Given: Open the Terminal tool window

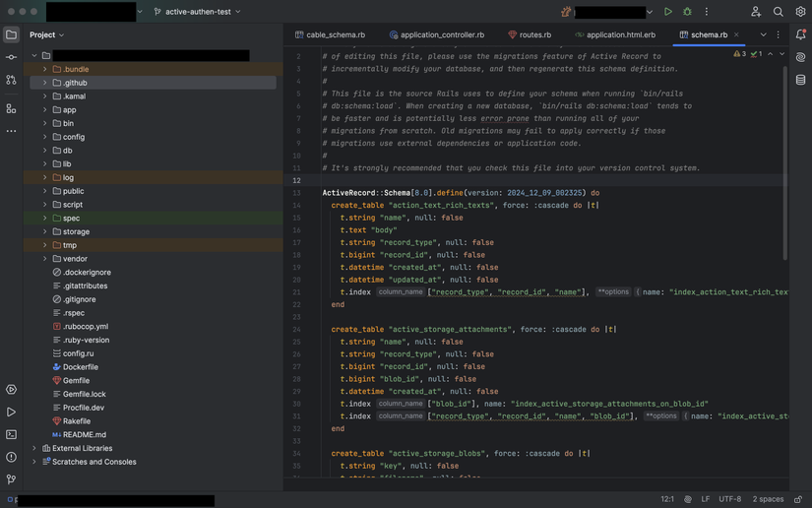Looking at the screenshot, I should click(x=11, y=434).
